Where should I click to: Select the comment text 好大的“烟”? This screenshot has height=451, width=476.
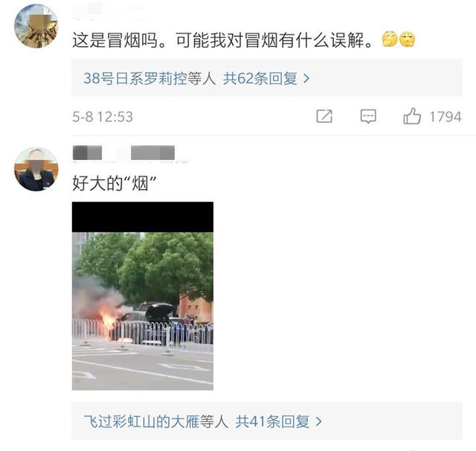click(x=114, y=184)
